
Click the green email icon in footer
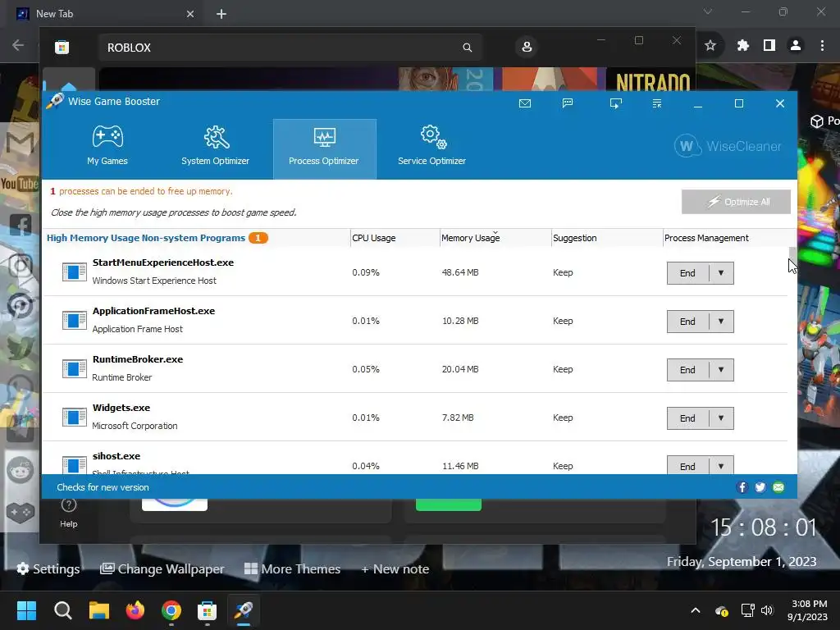pos(778,487)
